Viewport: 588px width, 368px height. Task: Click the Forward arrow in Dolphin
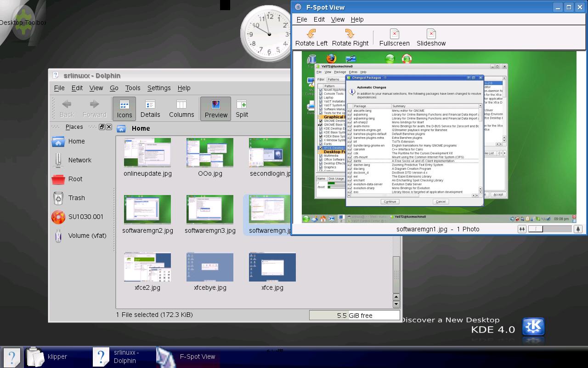(x=94, y=109)
